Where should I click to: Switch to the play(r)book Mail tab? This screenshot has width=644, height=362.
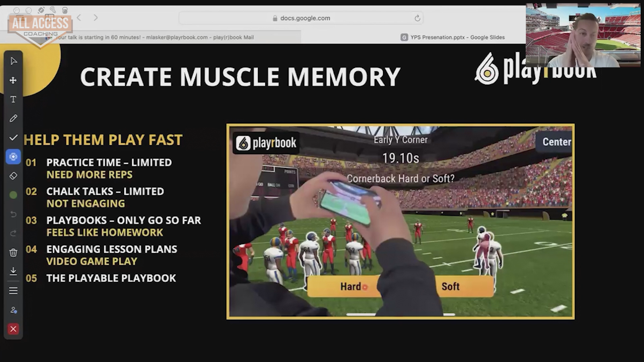(150, 37)
